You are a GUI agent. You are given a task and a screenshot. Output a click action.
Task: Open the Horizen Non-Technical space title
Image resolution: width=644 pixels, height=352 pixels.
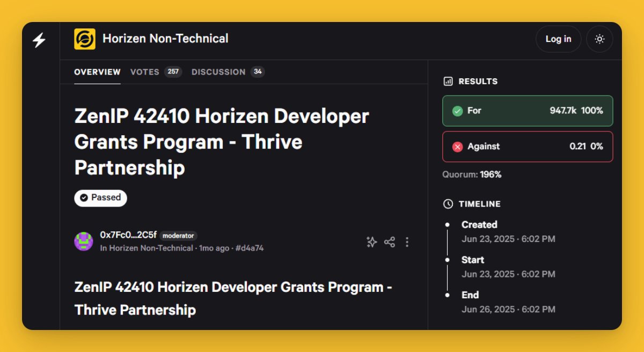165,39
